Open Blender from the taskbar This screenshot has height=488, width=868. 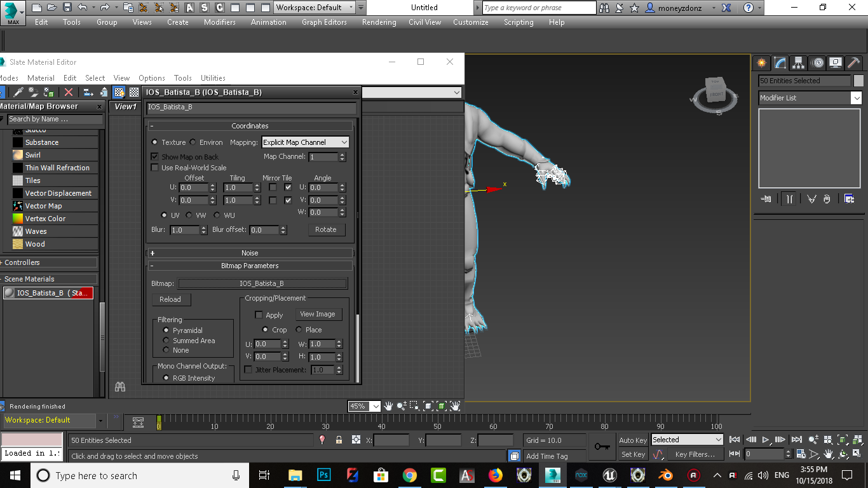click(x=665, y=475)
